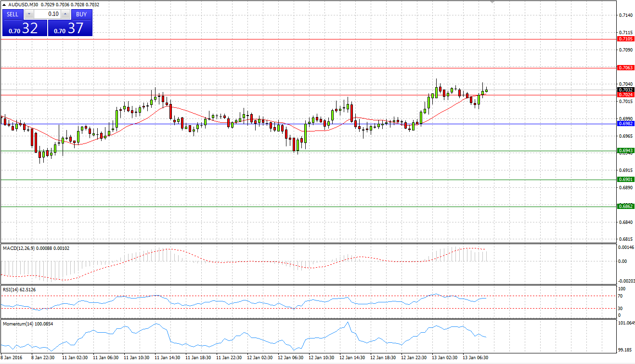635x364 pixels.
Task: Increase trade volume with up arrow
Action: [x=66, y=14]
